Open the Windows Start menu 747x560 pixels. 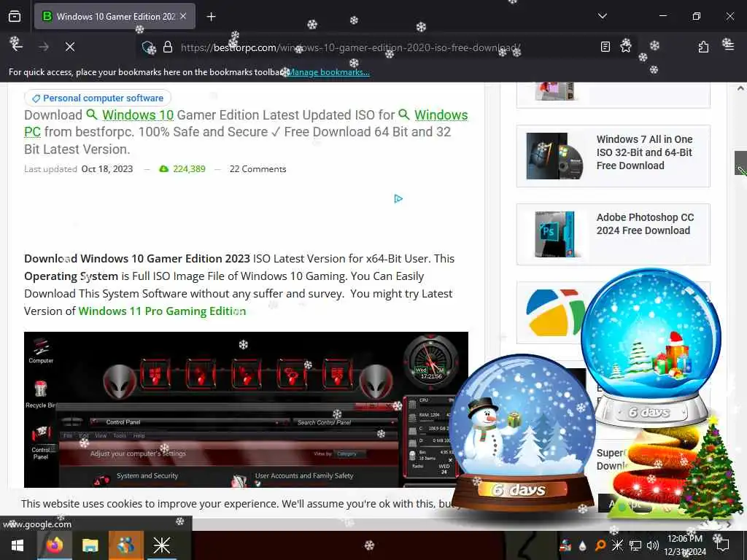[18, 545]
